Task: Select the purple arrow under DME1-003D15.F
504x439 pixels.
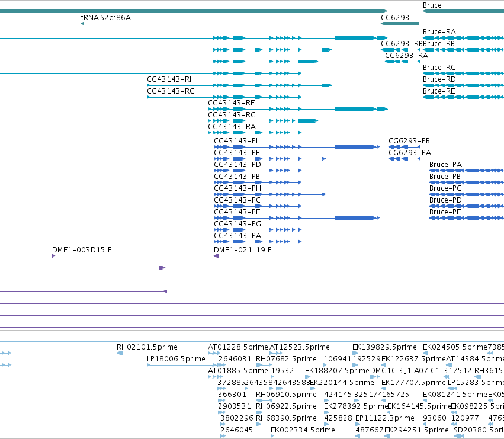Action: tap(54, 256)
